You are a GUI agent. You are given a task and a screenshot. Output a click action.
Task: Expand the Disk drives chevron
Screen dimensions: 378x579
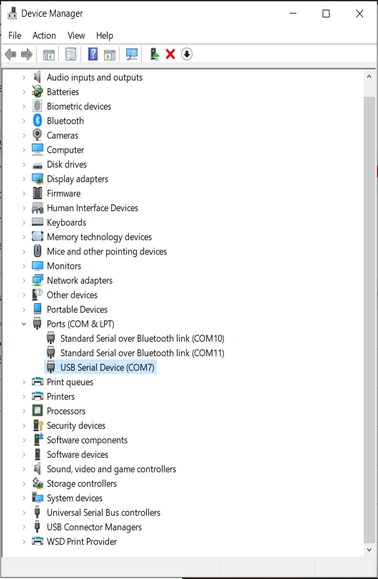(24, 164)
